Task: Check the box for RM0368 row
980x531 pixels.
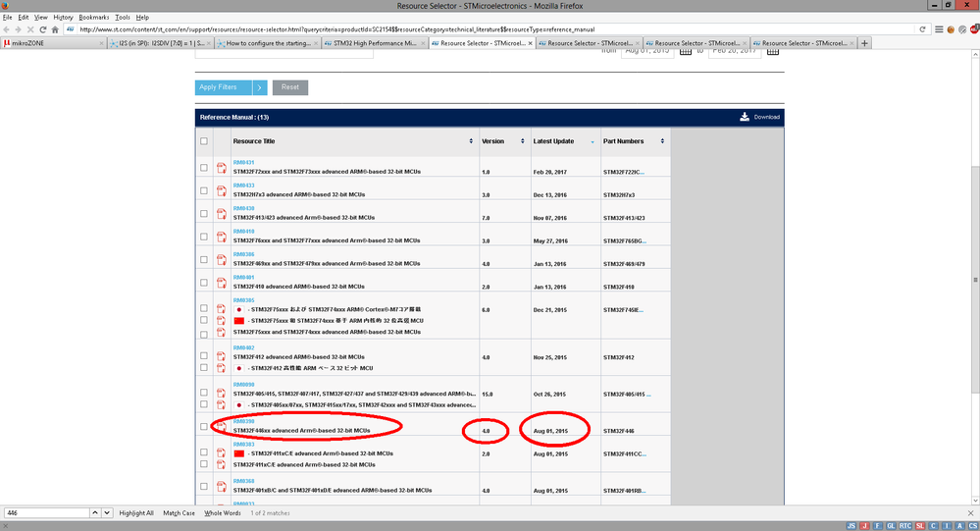Action: (x=204, y=486)
